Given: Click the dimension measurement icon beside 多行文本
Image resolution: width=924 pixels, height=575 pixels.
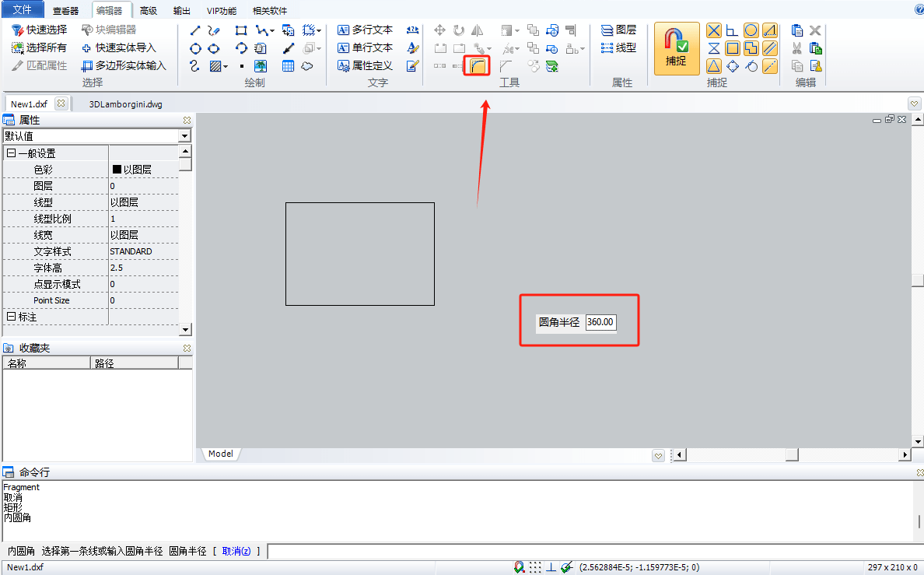Looking at the screenshot, I should click(x=412, y=30).
